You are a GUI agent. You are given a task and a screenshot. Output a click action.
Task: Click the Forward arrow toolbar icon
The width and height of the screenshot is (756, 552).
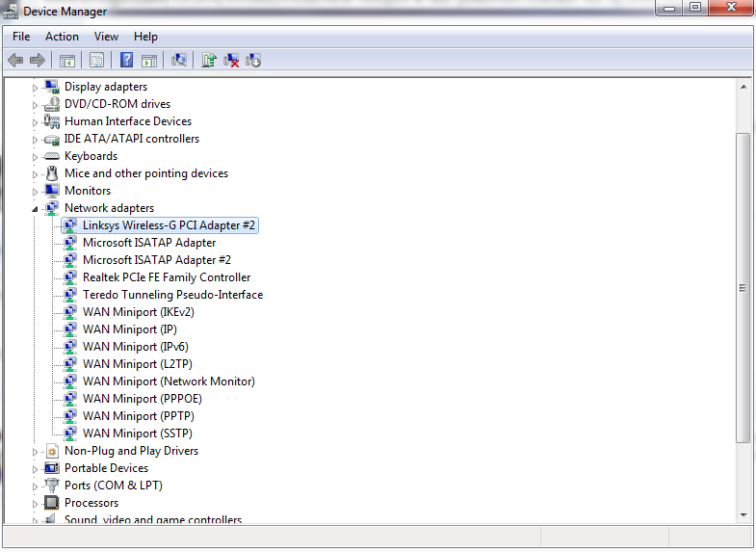(38, 61)
